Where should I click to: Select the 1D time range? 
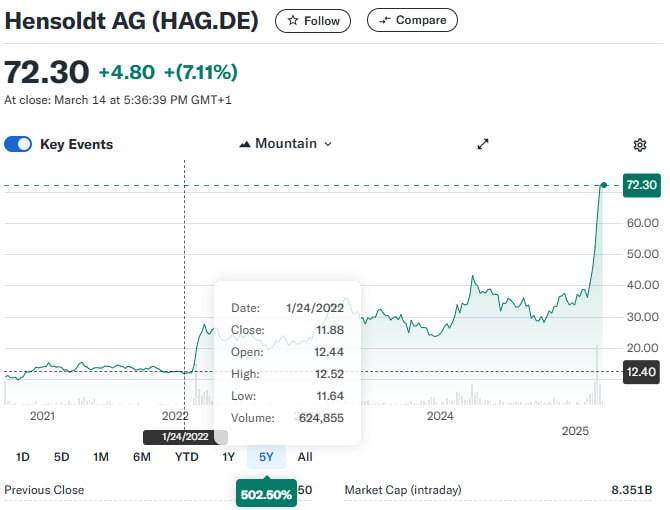click(23, 457)
